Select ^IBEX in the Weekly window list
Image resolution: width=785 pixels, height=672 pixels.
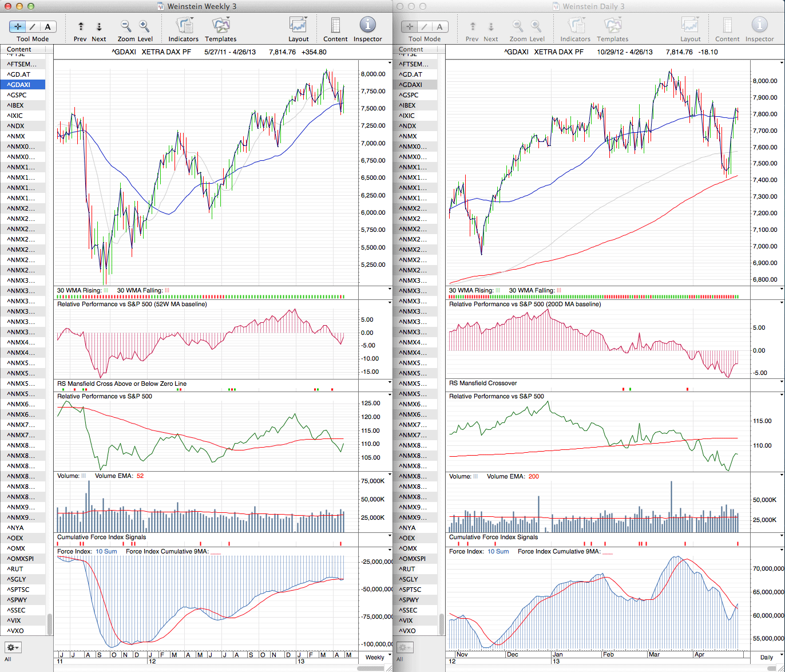pos(23,105)
